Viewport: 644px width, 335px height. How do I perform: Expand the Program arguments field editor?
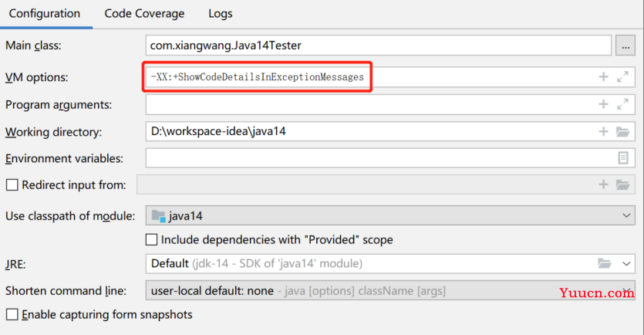(622, 104)
